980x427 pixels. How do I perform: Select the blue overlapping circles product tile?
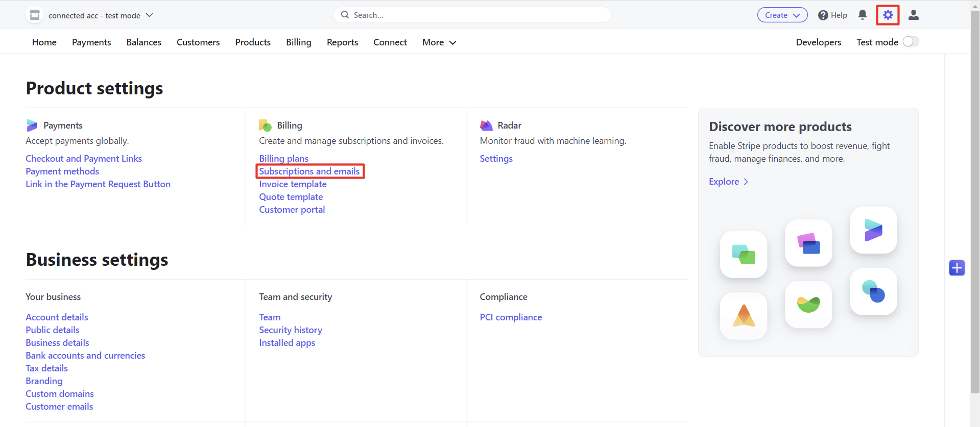tap(873, 292)
